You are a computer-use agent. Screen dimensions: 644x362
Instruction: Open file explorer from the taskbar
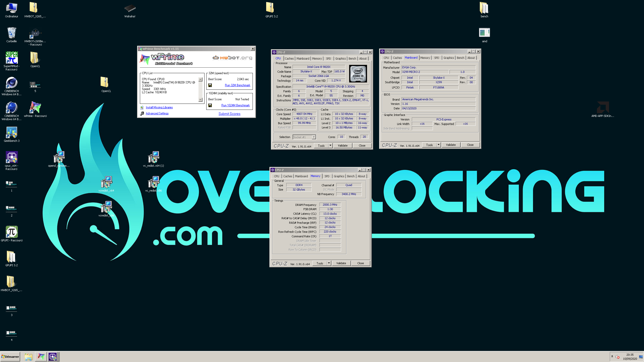[x=28, y=357]
